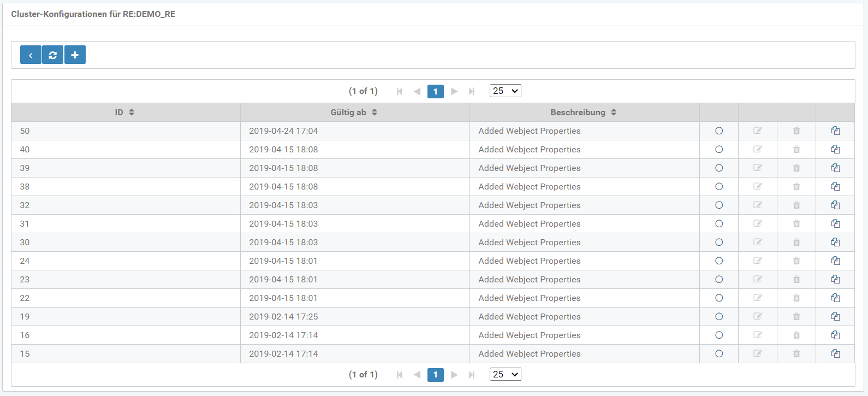Screen dimensions: 868x396
Task: Click the refresh toolbar button
Action: 53,55
